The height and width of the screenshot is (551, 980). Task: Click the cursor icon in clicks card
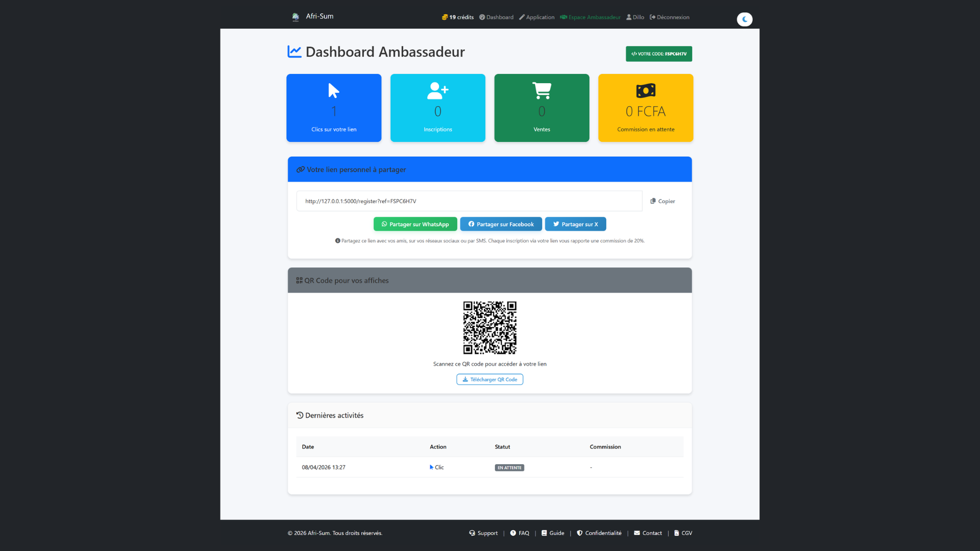[x=334, y=91]
